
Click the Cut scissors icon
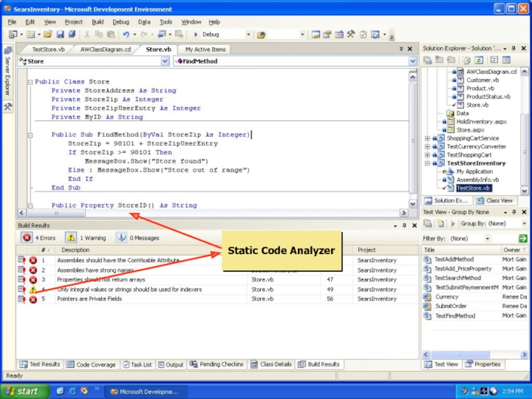coord(87,35)
